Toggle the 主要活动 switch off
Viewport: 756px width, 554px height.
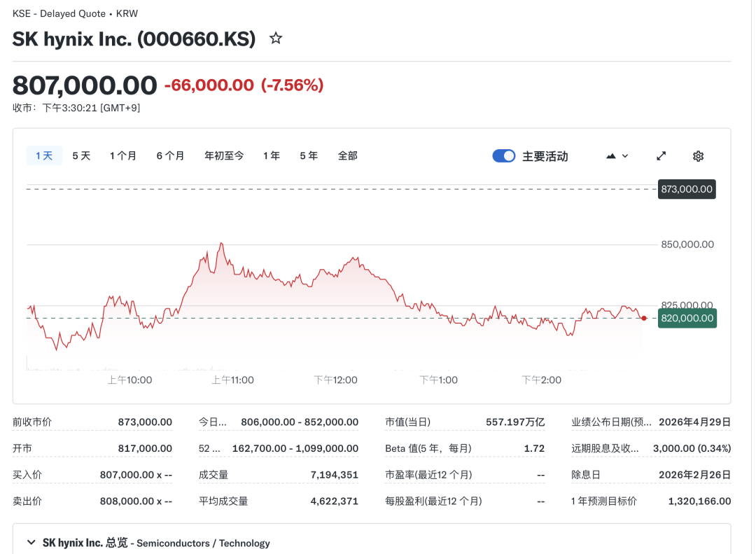(x=504, y=156)
